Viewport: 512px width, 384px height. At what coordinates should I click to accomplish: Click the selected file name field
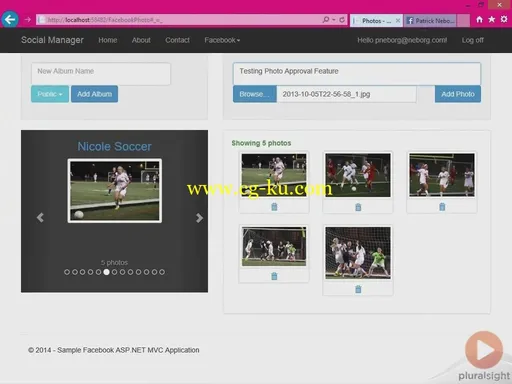pos(346,94)
